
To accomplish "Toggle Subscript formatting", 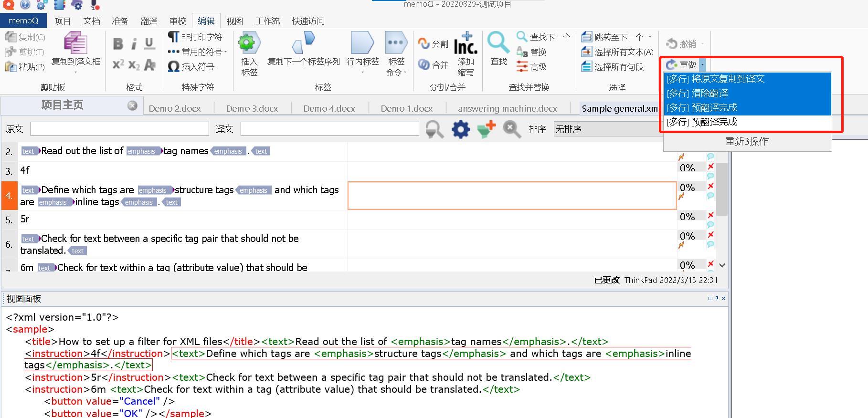I will pos(134,65).
